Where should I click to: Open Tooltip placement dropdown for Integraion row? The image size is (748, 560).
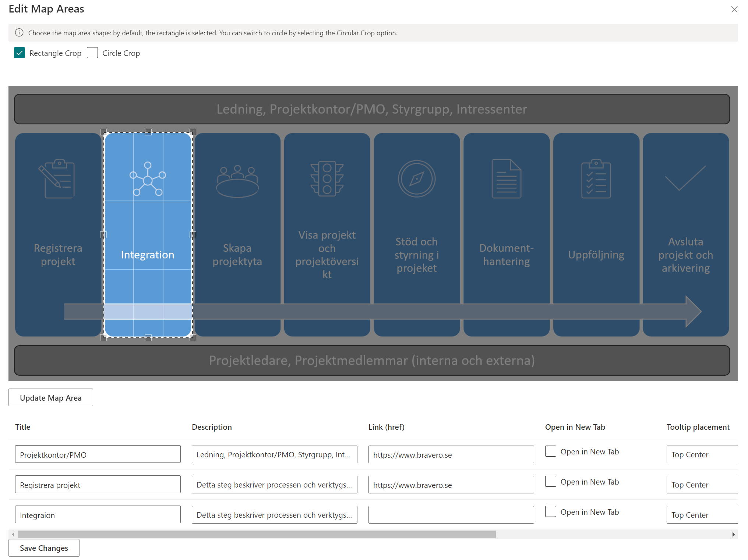click(702, 515)
